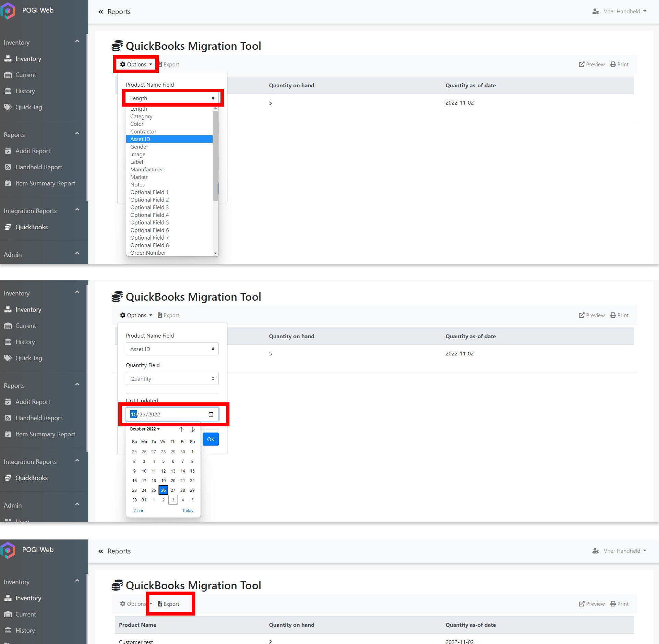Select October 27 in the calendar
659x644 pixels.
click(173, 490)
